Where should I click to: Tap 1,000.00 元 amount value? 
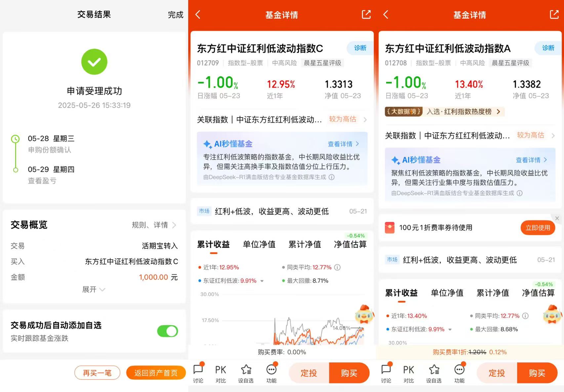click(158, 277)
